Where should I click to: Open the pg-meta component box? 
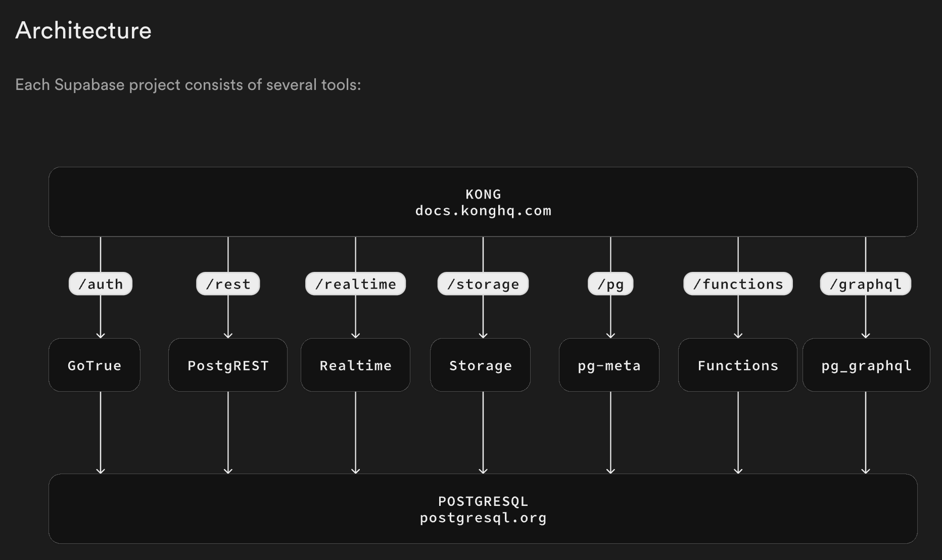609,365
